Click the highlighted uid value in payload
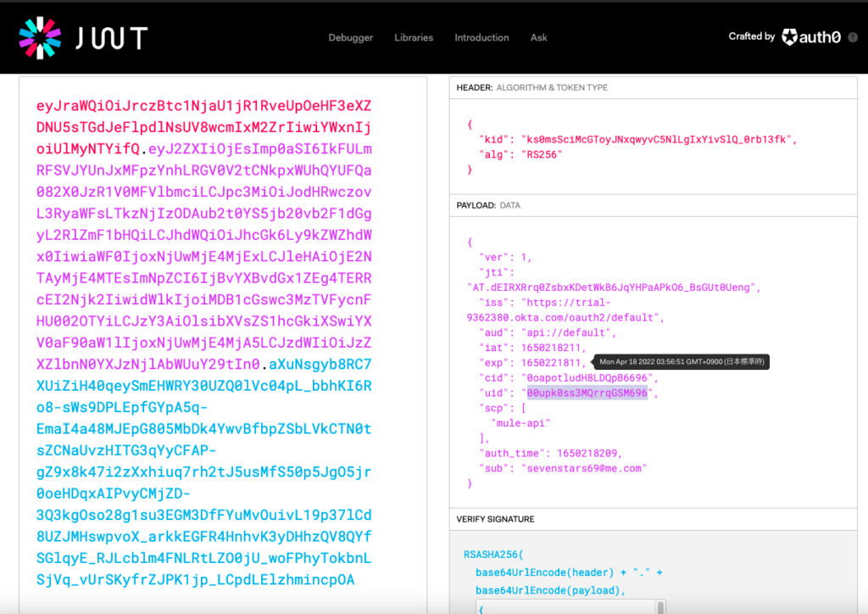Viewport: 868px width, 614px height. [587, 394]
